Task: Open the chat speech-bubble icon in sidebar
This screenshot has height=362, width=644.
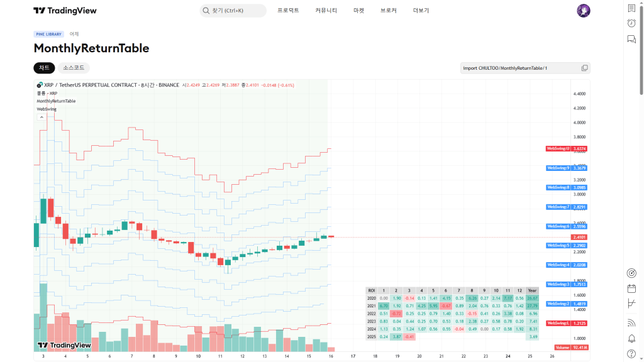Action: point(631,39)
